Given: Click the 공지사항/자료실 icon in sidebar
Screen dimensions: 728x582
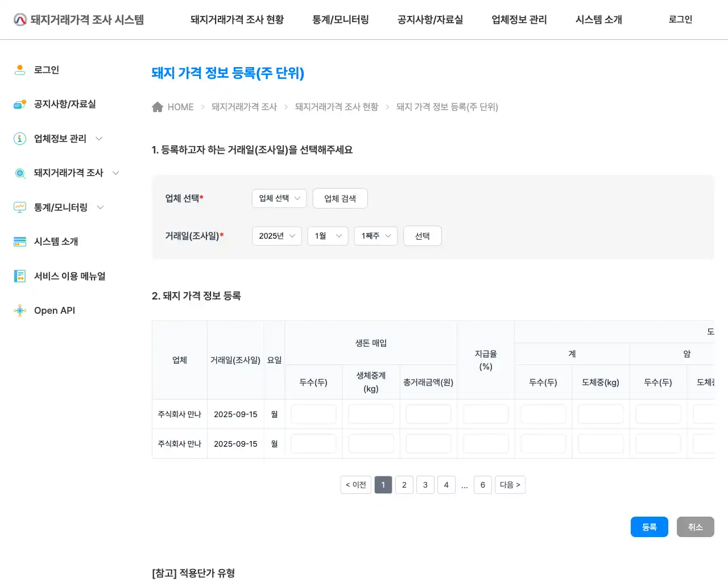Looking at the screenshot, I should (20, 104).
